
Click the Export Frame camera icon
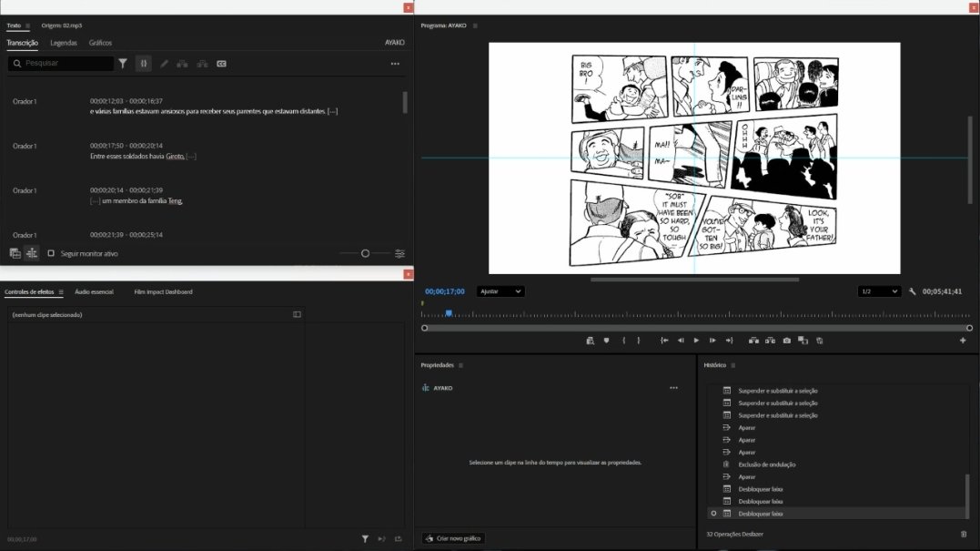[787, 341]
